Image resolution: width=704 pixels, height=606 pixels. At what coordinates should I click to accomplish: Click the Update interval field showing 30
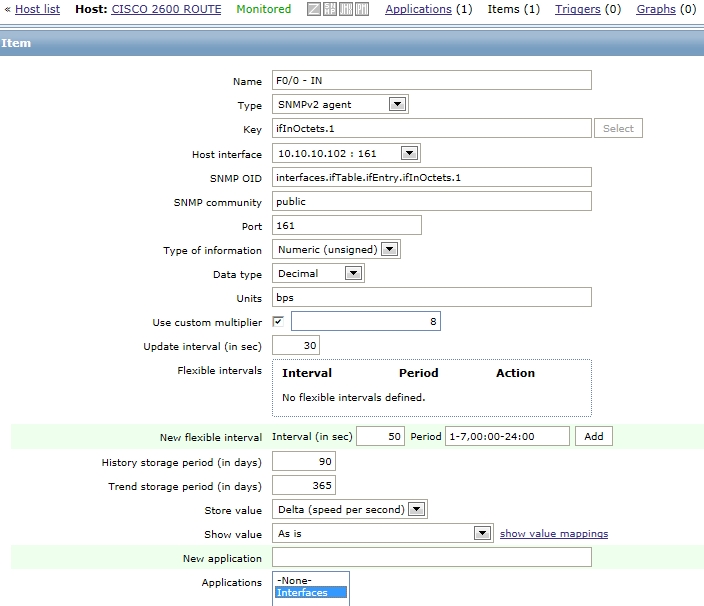pos(296,345)
